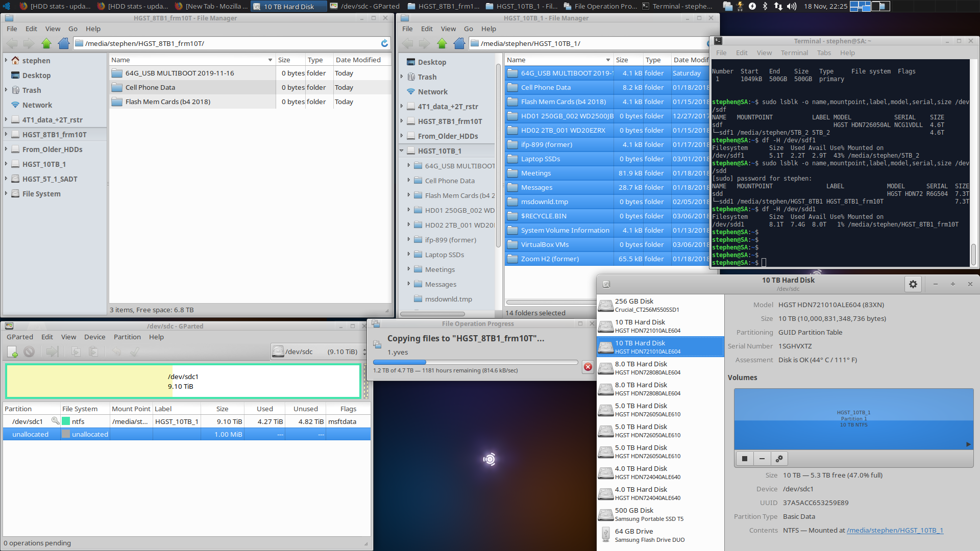Sort by Date Modified column in left File Manager
This screenshot has width=980, height=551.
[362, 60]
